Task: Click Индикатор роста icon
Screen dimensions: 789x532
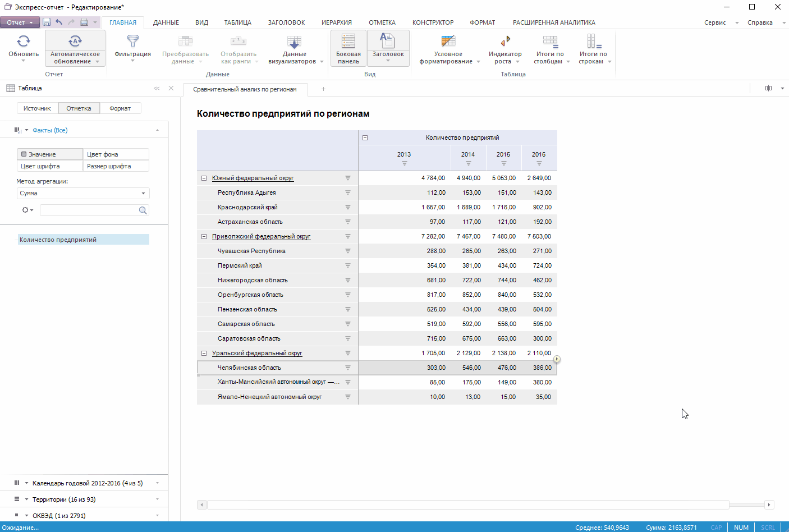Action: point(505,42)
